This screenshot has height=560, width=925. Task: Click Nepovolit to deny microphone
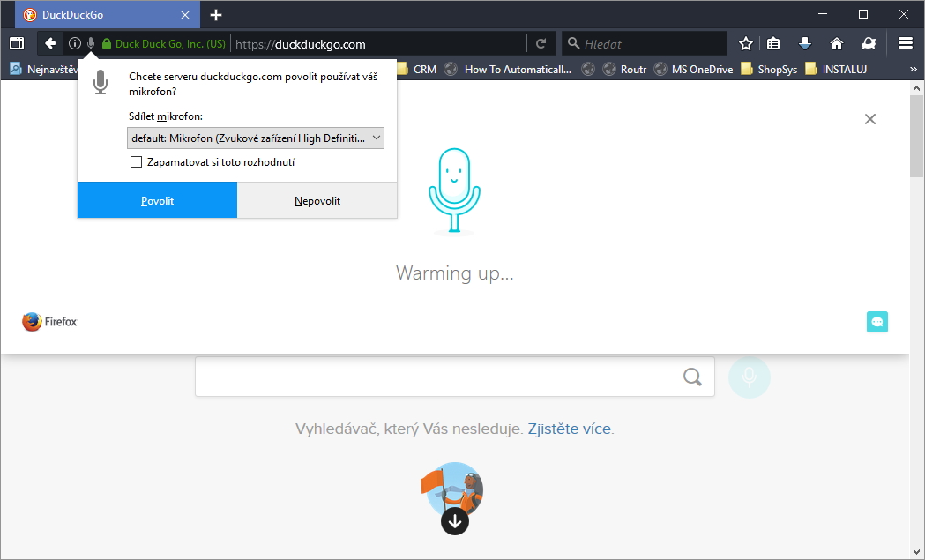[x=317, y=201]
